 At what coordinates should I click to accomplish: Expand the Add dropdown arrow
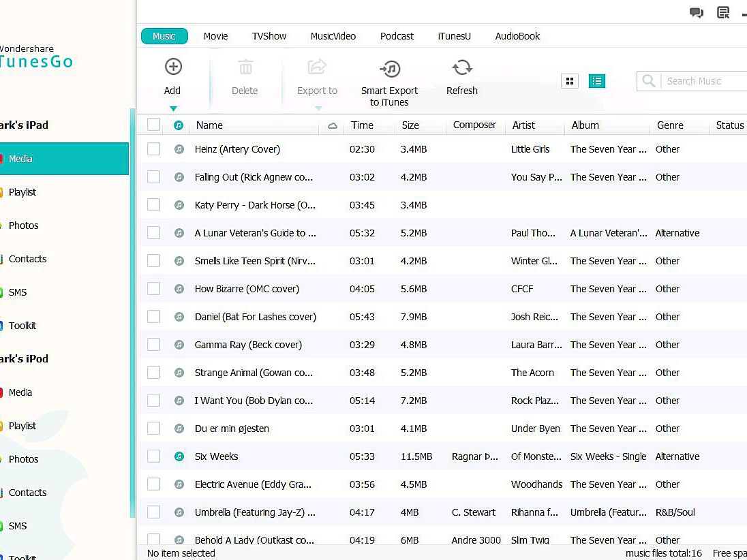pos(173,108)
